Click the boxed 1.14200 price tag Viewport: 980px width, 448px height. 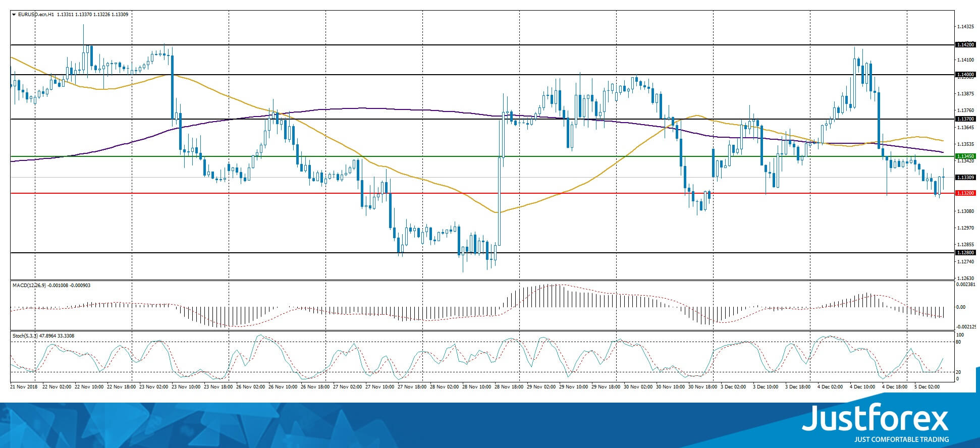coord(965,45)
